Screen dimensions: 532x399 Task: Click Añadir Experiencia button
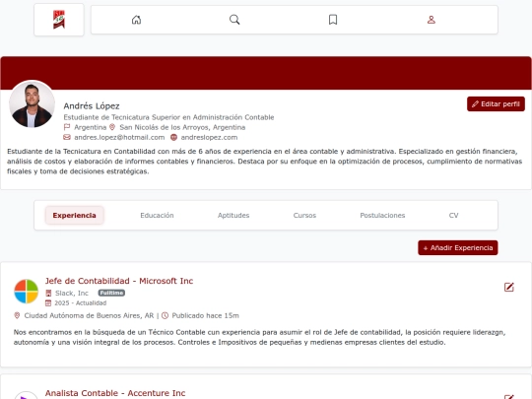click(458, 247)
